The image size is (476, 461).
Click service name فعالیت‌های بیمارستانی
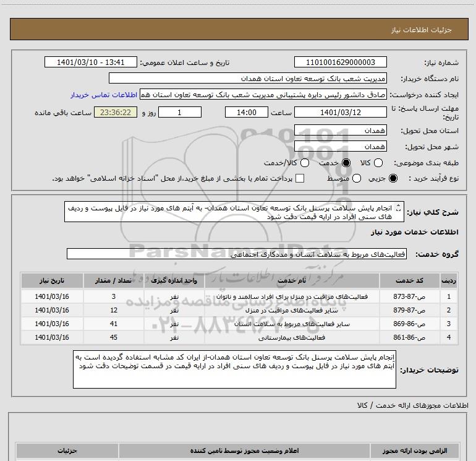point(292,338)
